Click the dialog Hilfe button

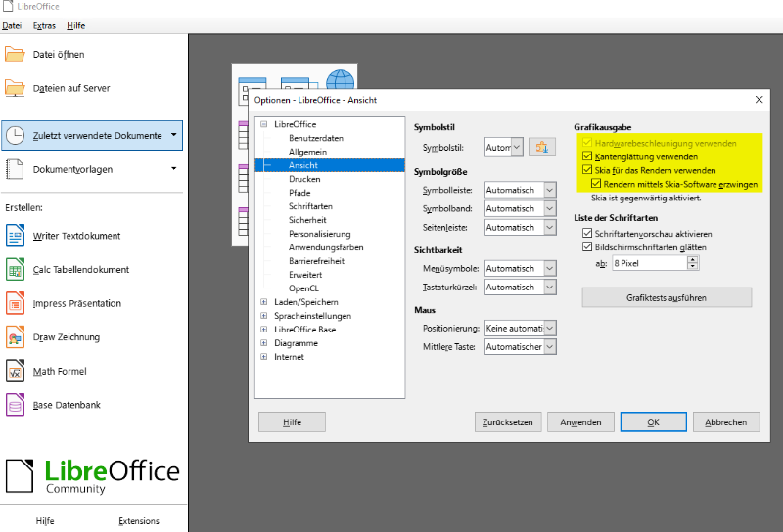coord(292,422)
